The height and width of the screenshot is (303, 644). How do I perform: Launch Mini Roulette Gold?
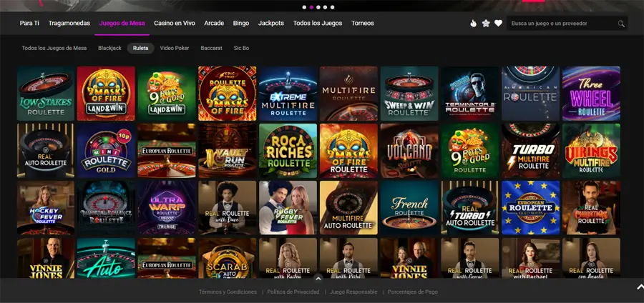click(x=106, y=151)
